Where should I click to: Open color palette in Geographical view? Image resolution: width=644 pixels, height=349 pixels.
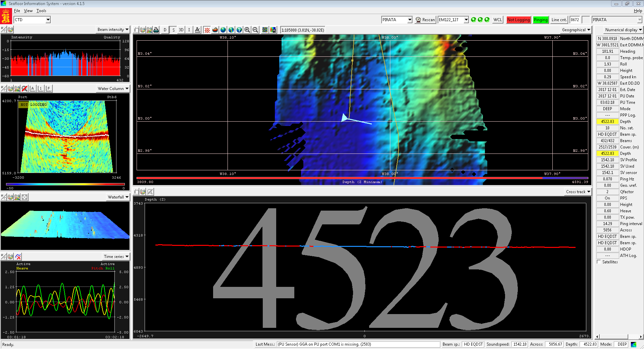(x=143, y=30)
